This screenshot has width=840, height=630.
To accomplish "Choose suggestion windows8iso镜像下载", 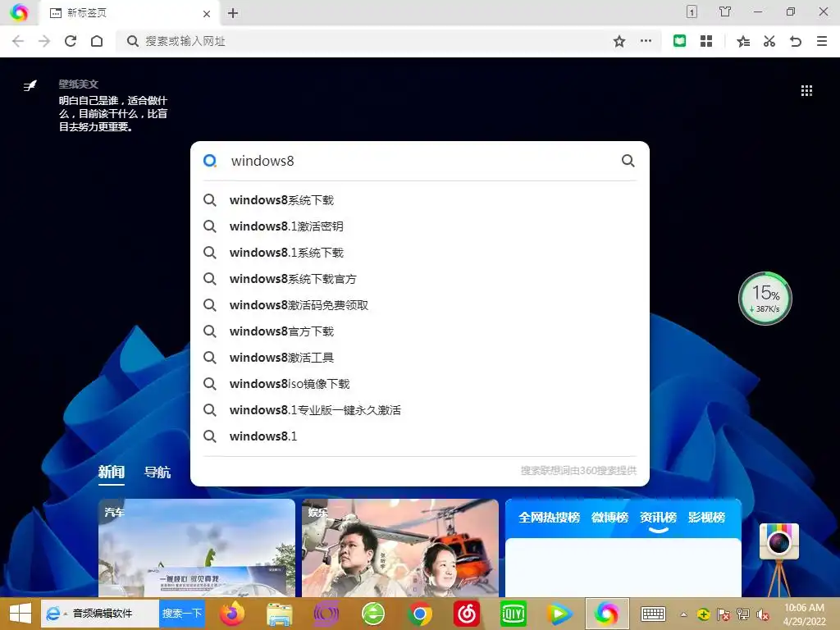I will click(419, 384).
